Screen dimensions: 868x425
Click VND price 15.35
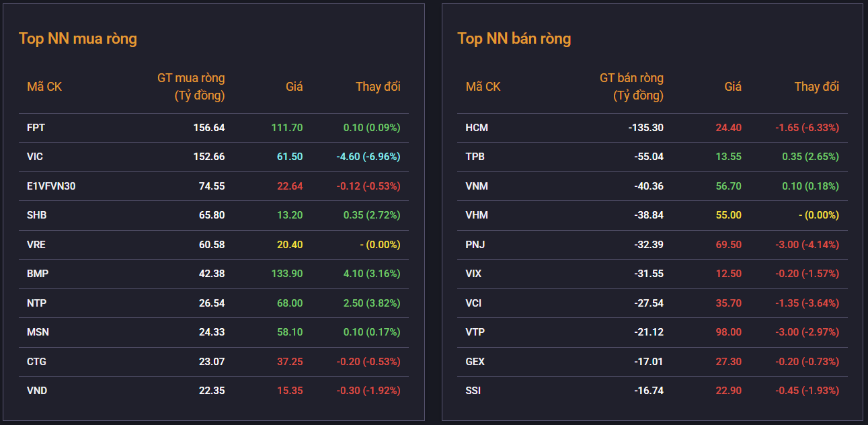click(290, 391)
